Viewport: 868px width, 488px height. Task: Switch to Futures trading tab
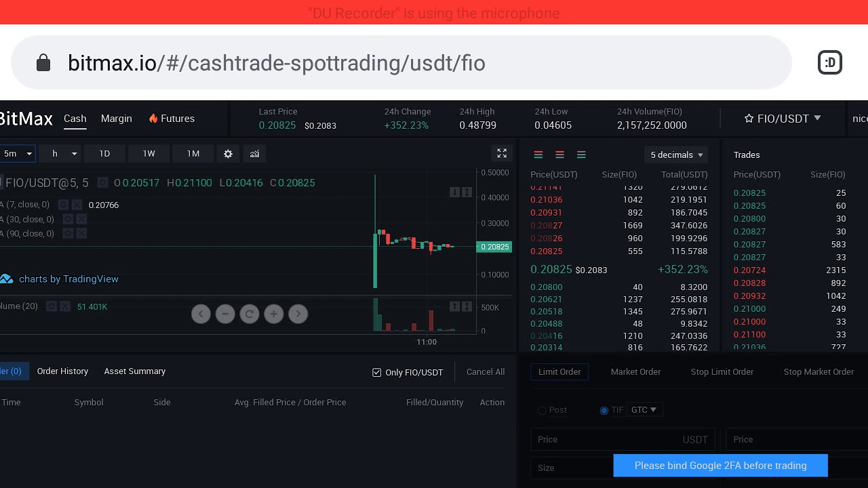point(172,119)
